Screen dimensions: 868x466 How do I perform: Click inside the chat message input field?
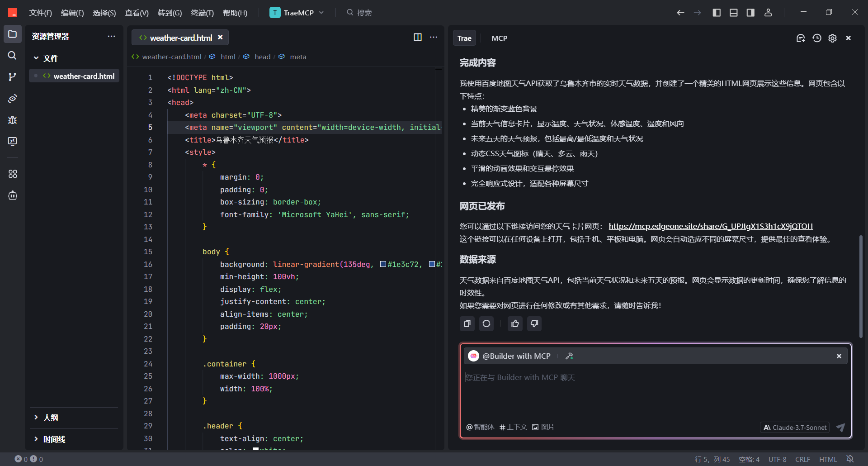(x=656, y=391)
